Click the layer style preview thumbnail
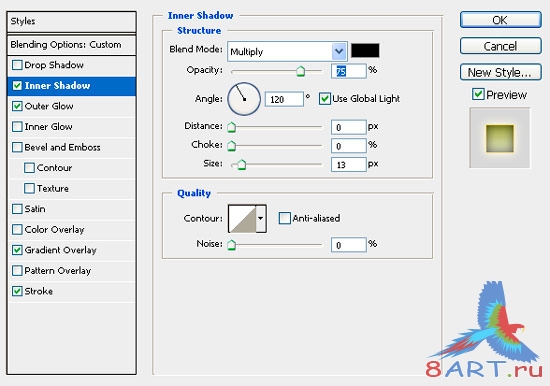 click(500, 138)
